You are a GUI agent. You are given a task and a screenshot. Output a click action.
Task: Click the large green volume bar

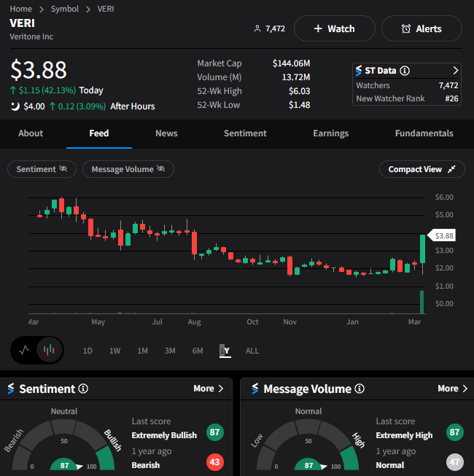(421, 302)
